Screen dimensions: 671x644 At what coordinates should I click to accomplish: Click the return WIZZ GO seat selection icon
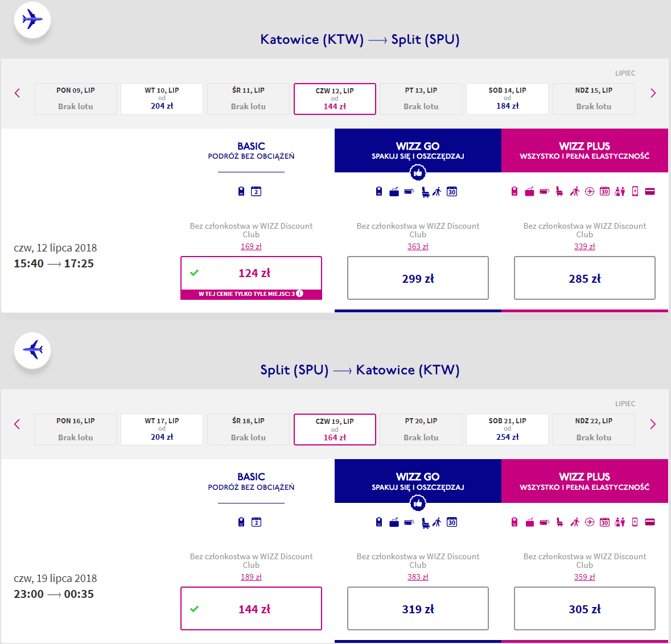pos(425,522)
